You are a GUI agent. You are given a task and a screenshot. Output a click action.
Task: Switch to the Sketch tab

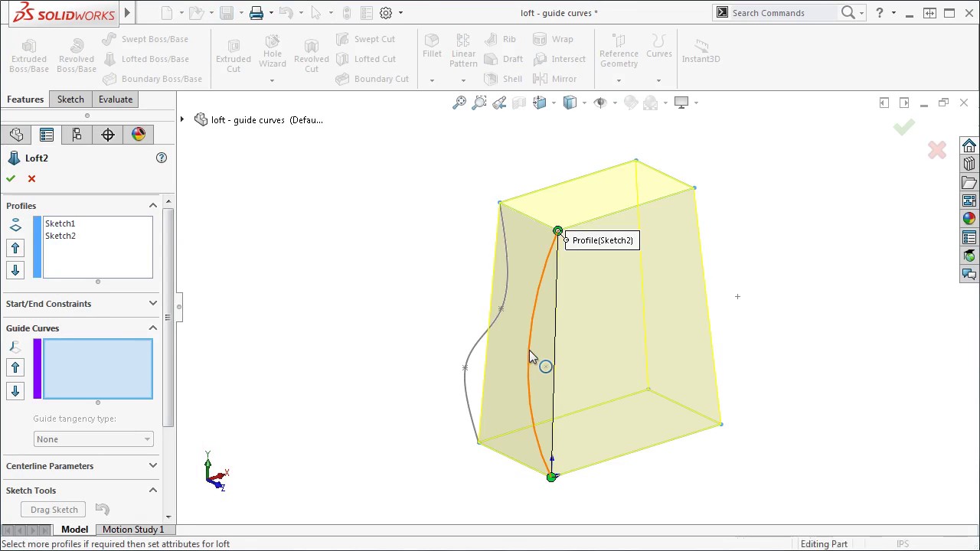(70, 99)
